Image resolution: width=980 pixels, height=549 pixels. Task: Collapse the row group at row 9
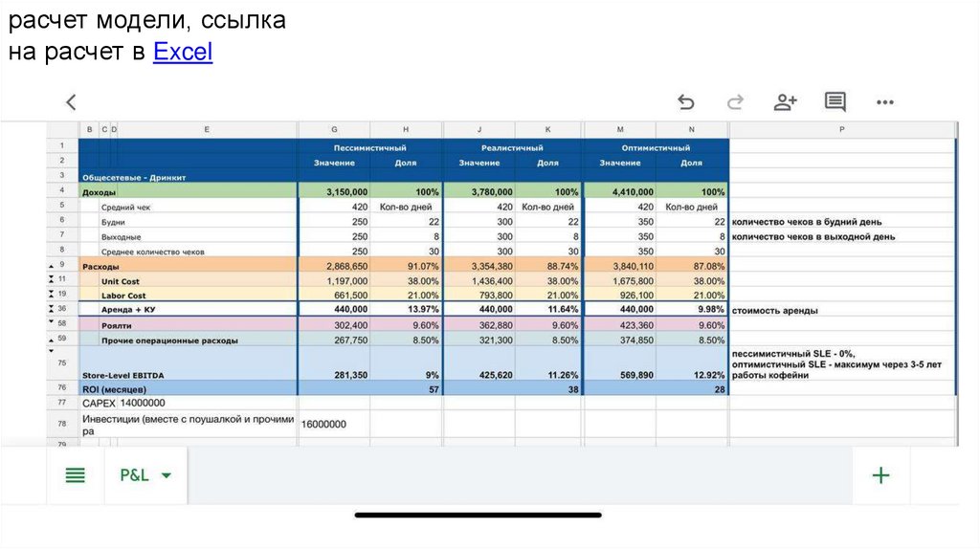click(52, 267)
